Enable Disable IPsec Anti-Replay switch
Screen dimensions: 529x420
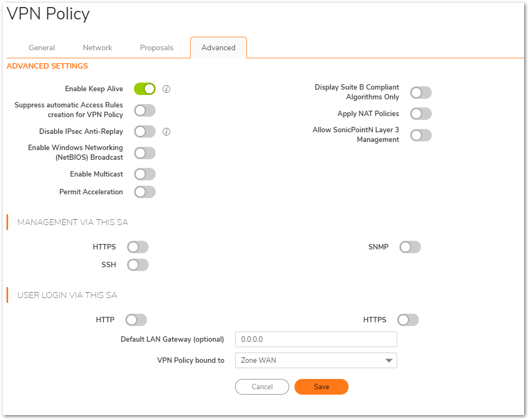145,132
